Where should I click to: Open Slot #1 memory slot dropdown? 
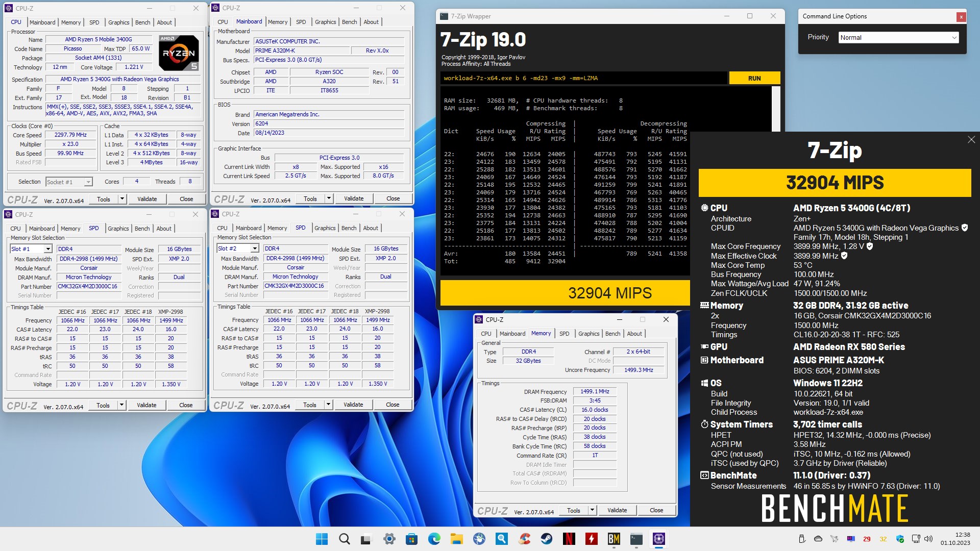(x=31, y=249)
